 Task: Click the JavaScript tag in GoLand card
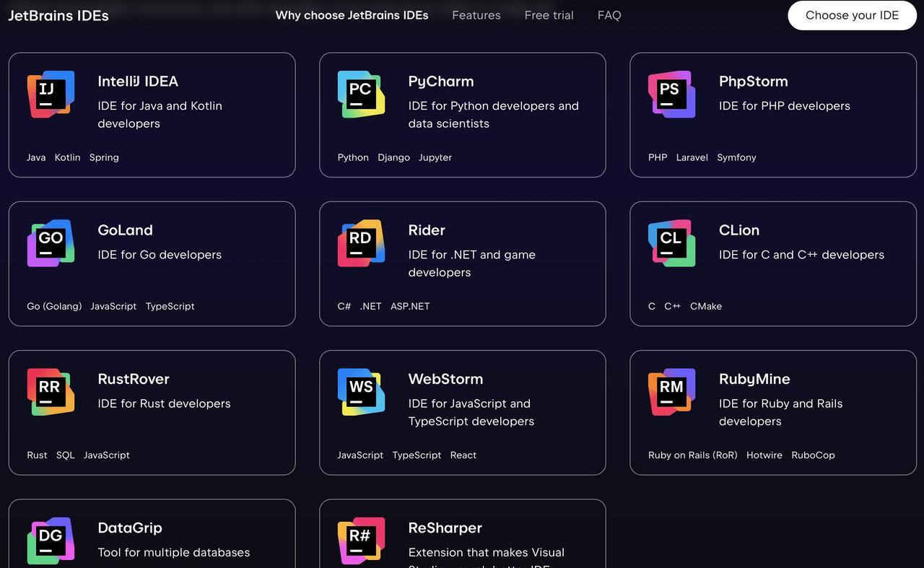point(113,306)
